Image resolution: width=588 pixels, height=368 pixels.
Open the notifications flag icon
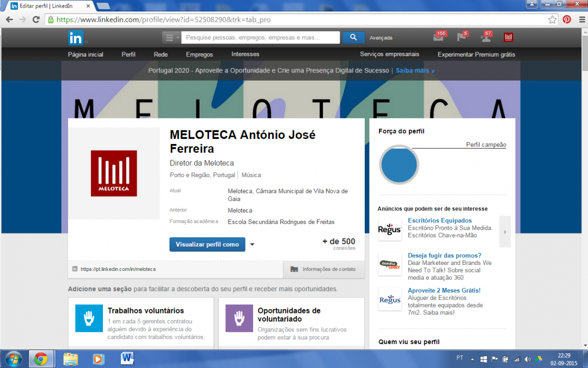point(462,37)
